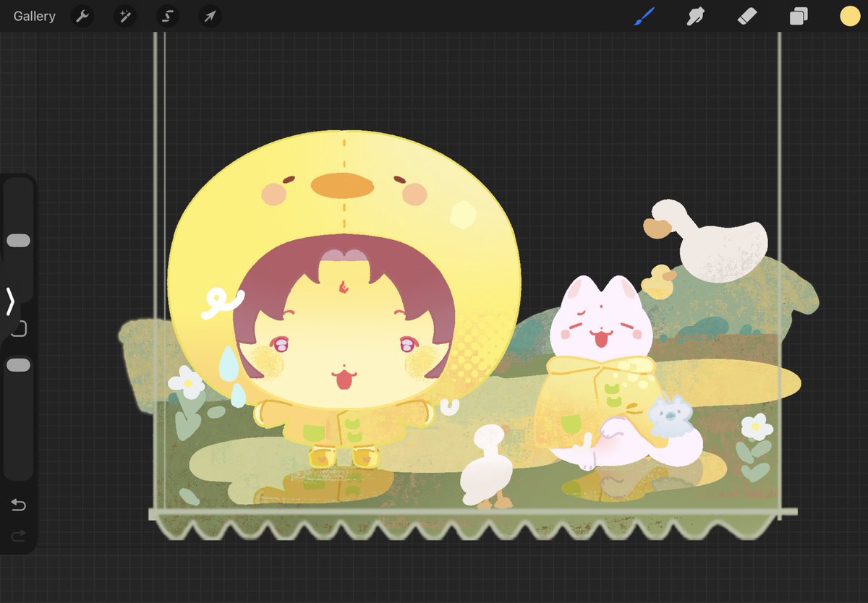
Task: Open the Gallery view
Action: [x=34, y=16]
